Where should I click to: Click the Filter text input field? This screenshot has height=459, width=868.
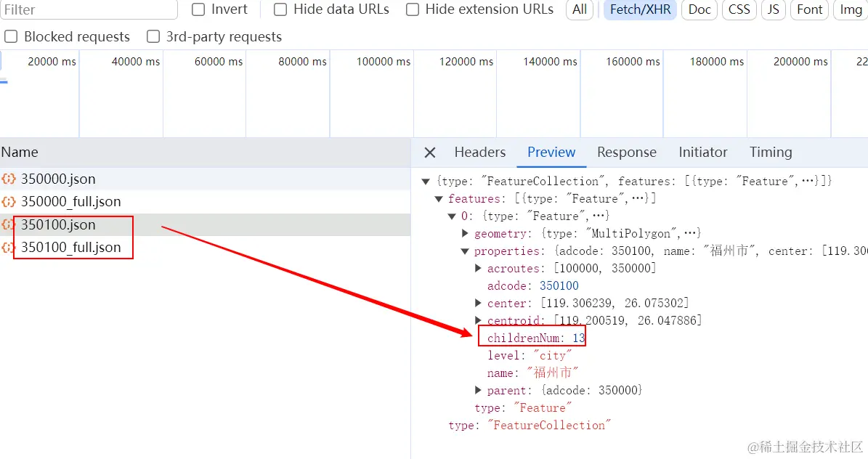pos(89,10)
